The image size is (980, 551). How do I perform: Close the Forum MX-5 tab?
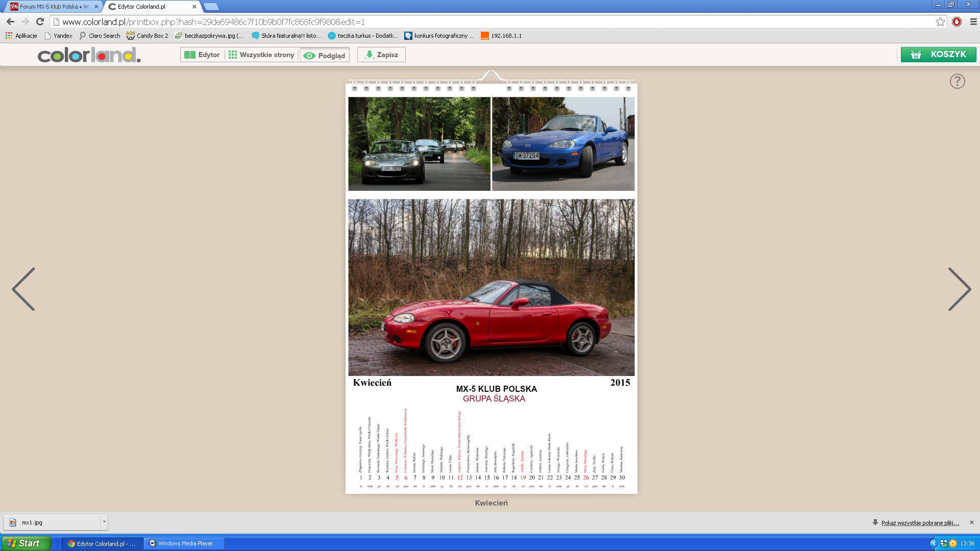coord(96,7)
